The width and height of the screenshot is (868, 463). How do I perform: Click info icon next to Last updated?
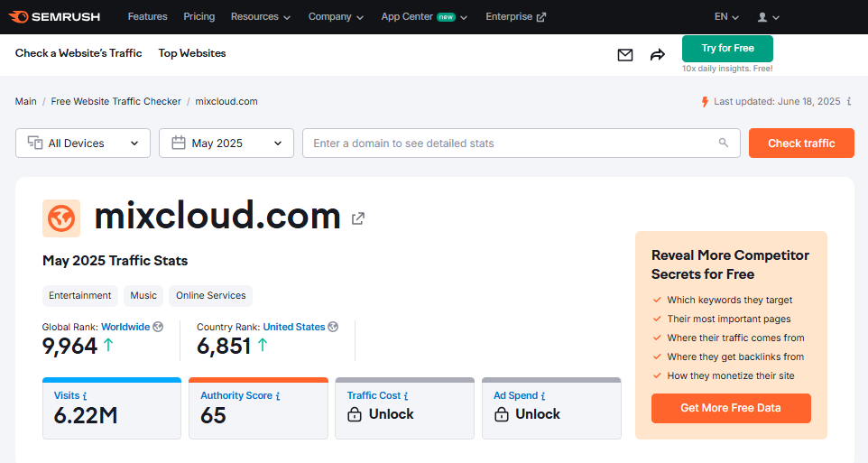(x=849, y=101)
